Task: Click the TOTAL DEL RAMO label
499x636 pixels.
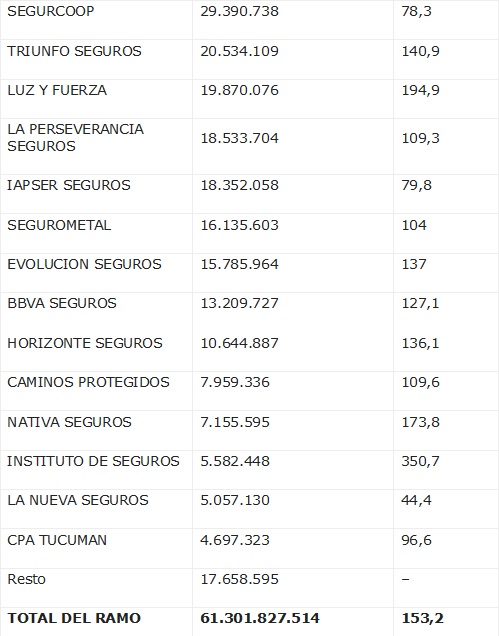Action: [x=74, y=618]
